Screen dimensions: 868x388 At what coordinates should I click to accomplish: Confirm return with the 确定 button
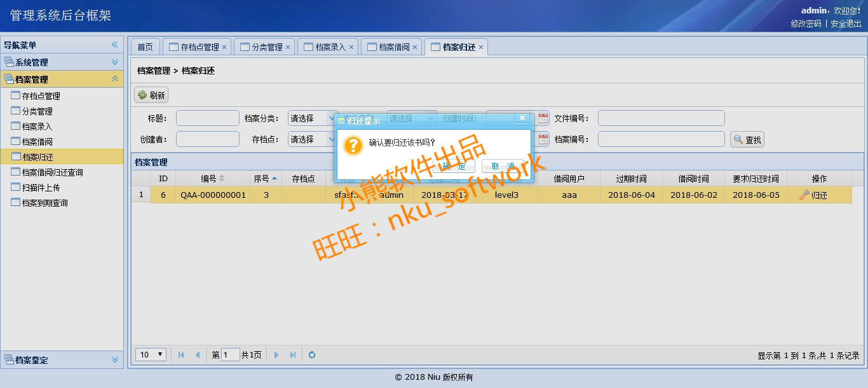(454, 167)
